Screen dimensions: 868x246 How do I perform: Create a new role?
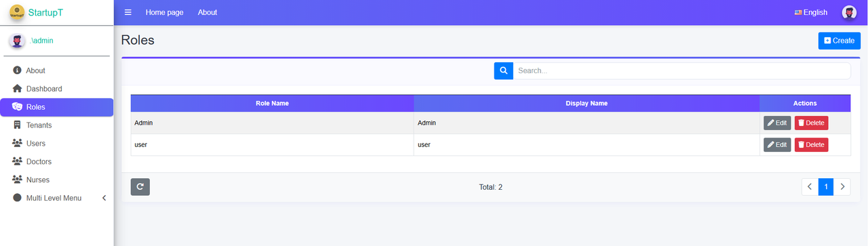tap(840, 41)
